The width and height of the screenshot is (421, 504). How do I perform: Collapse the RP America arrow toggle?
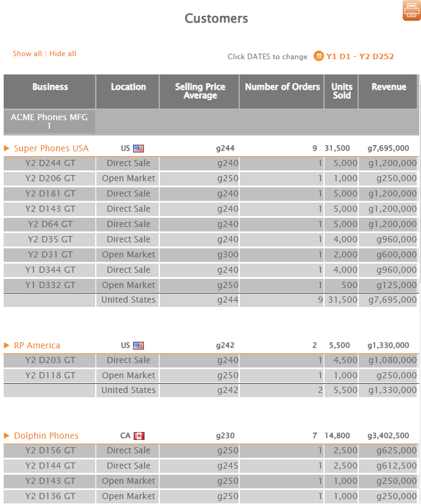coord(7,345)
